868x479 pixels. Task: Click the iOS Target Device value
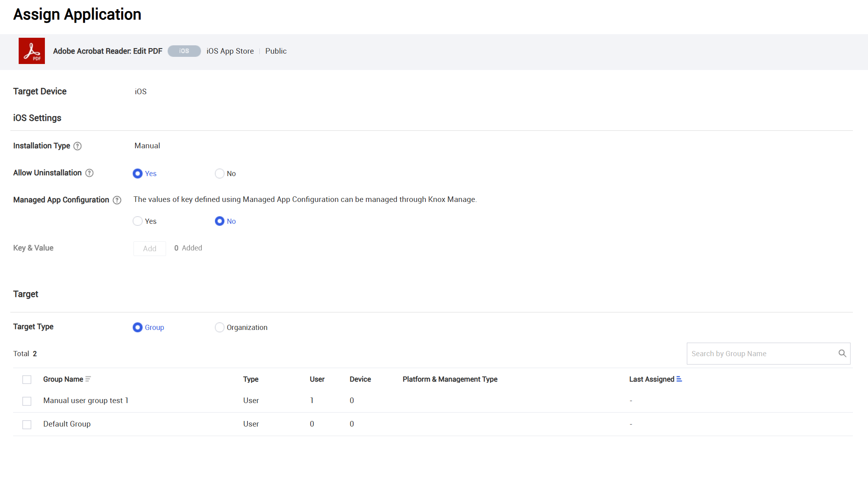pyautogui.click(x=141, y=91)
